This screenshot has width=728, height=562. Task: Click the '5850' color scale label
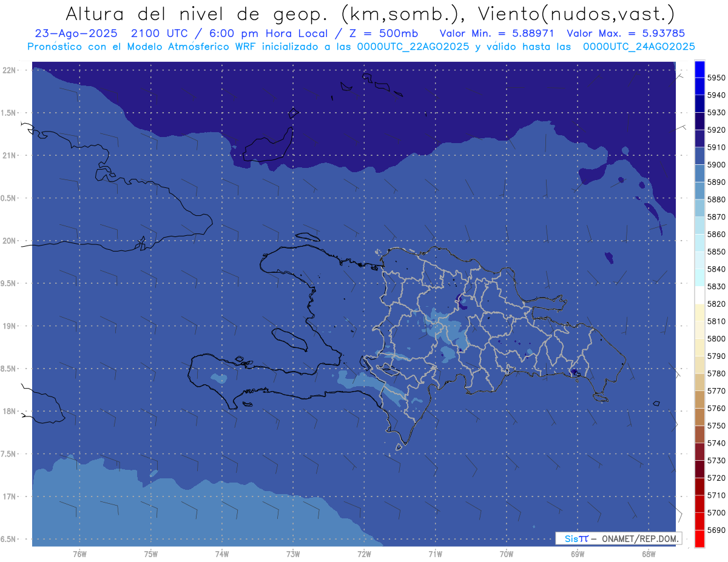click(716, 252)
